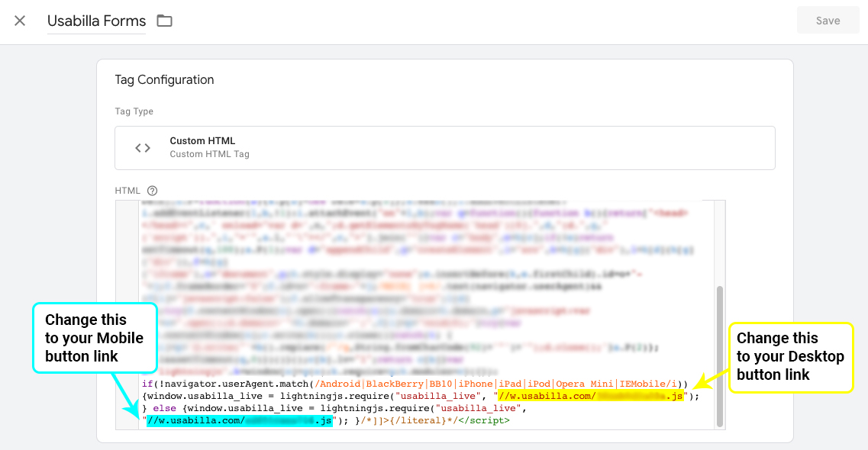
Task: Click the folder icon next to Usabilla Forms
Action: tap(164, 21)
